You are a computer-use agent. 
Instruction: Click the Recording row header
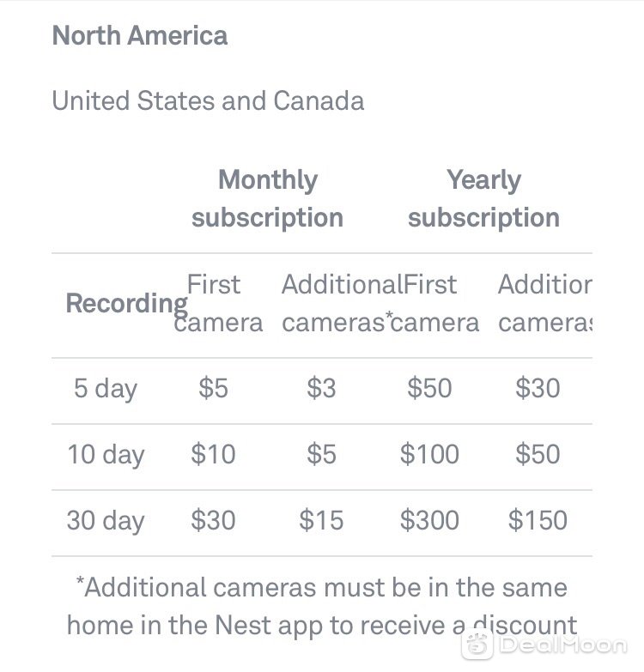tap(127, 304)
